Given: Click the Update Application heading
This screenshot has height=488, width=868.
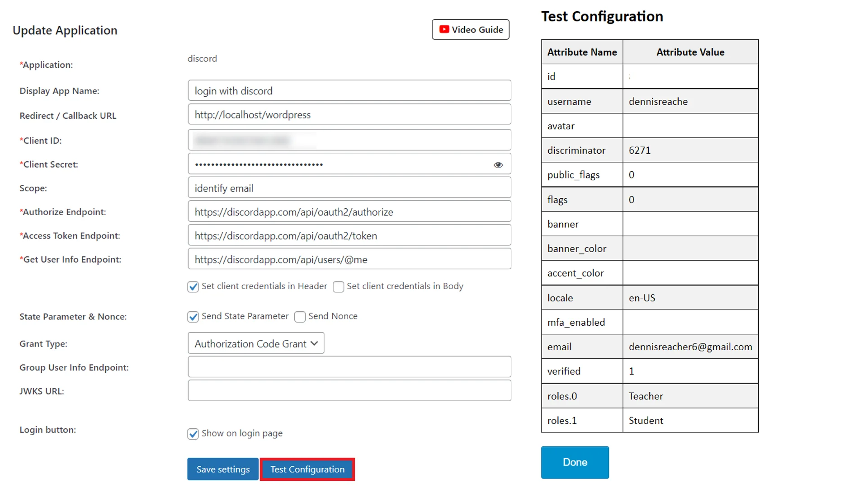Looking at the screenshot, I should pyautogui.click(x=65, y=31).
